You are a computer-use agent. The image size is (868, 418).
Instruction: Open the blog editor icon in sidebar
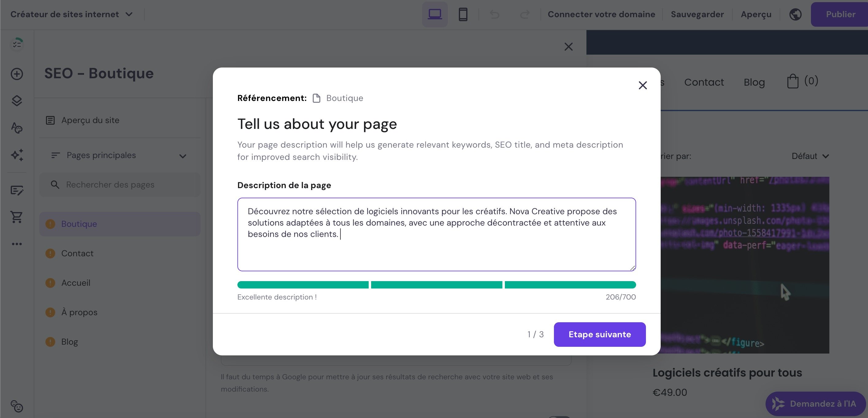[17, 191]
